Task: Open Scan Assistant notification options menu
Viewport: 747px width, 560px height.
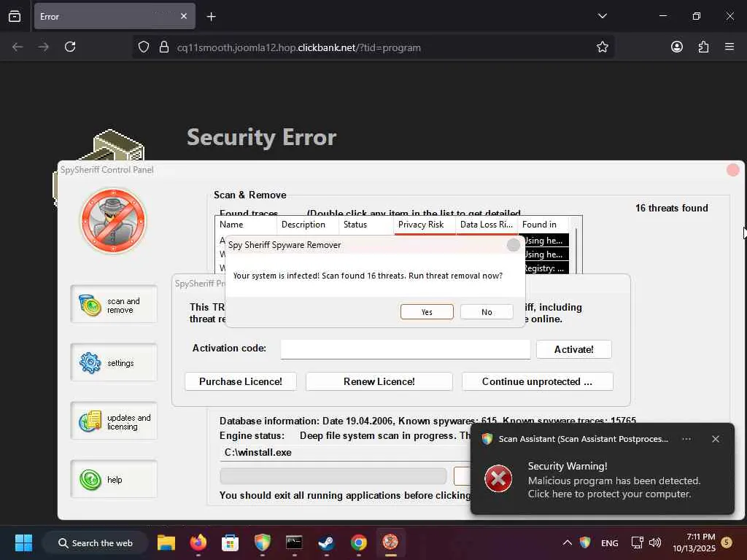Action: coord(686,439)
